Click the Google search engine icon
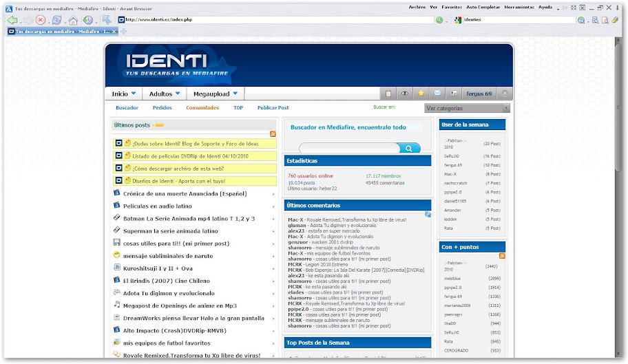The image size is (628, 364). tap(458, 19)
